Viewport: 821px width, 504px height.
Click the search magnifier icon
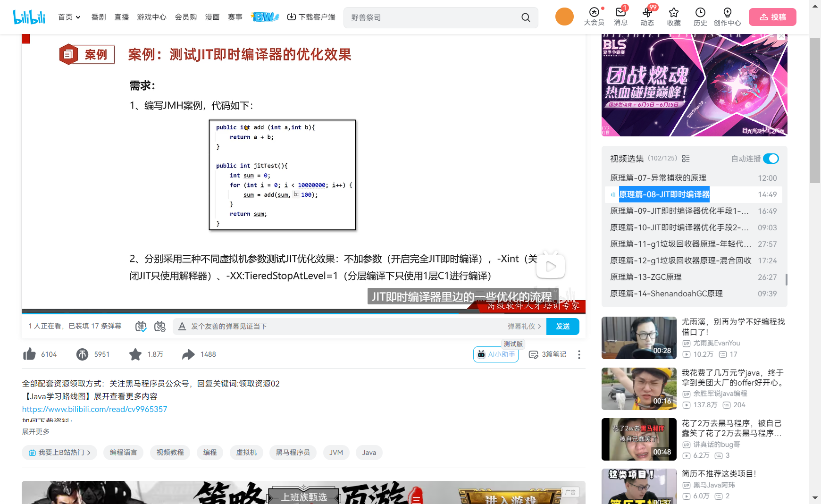pyautogui.click(x=526, y=17)
